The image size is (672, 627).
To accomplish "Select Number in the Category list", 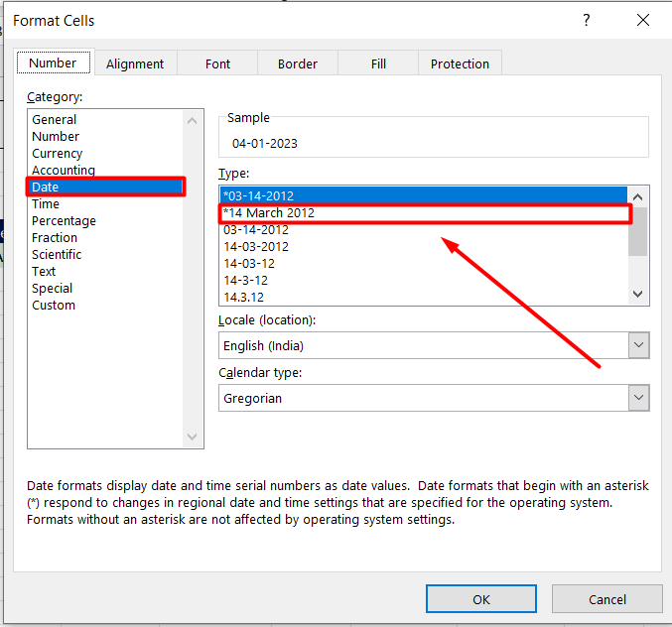I will (106, 137).
